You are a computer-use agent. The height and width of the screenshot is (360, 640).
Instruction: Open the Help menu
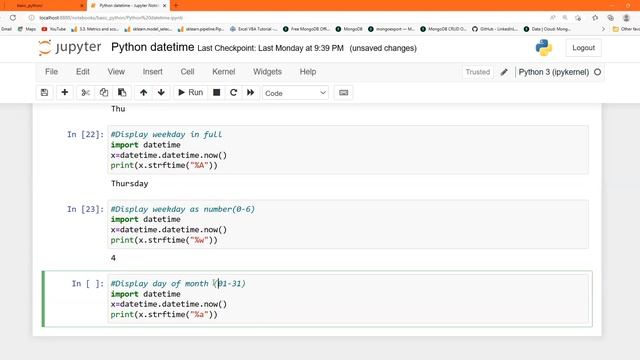pyautogui.click(x=308, y=72)
